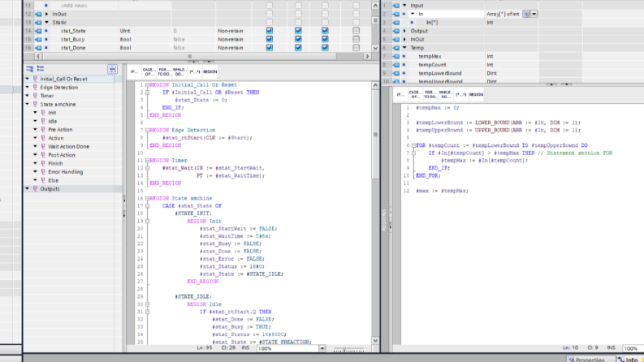This screenshot has height=362, width=644.
Task: Click scroll-down arrow of left code editor
Action: 375,340
